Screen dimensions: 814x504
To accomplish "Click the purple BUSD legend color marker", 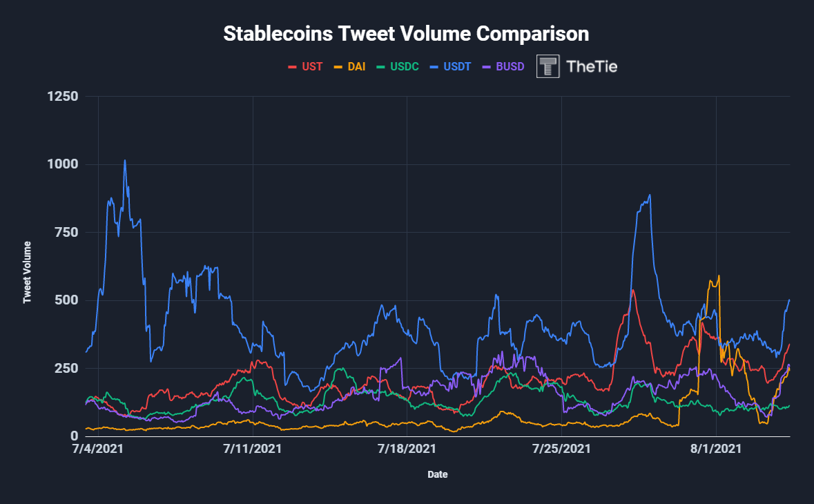I will tap(487, 67).
